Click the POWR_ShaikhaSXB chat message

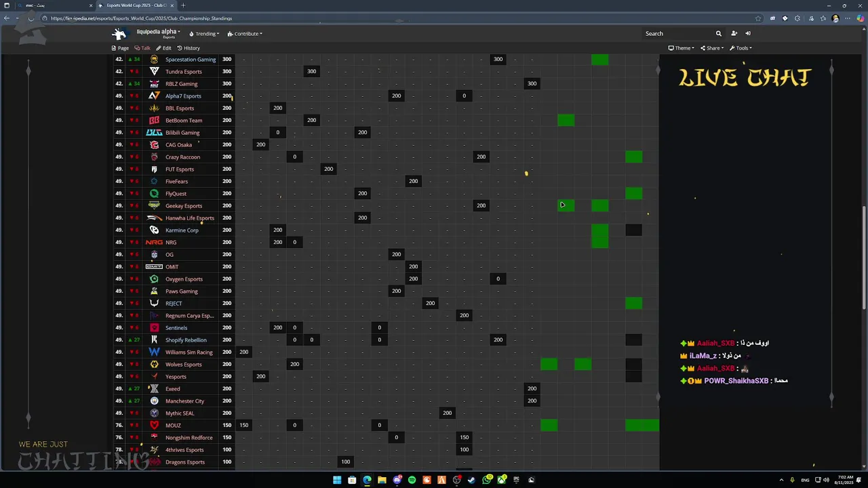[x=735, y=381]
